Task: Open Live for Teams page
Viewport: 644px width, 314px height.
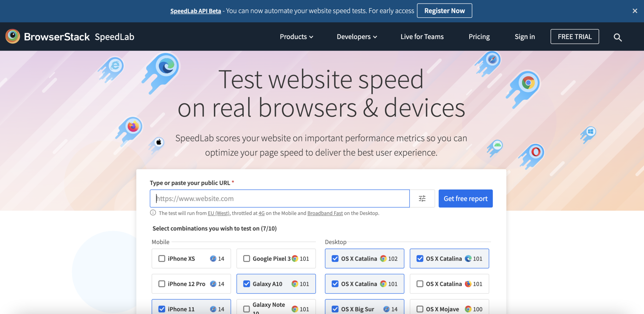Action: click(422, 36)
